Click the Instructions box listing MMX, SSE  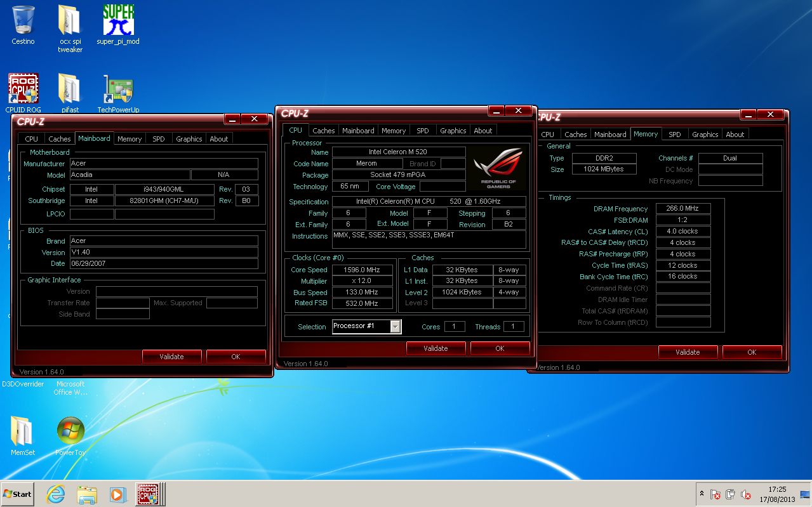429,239
